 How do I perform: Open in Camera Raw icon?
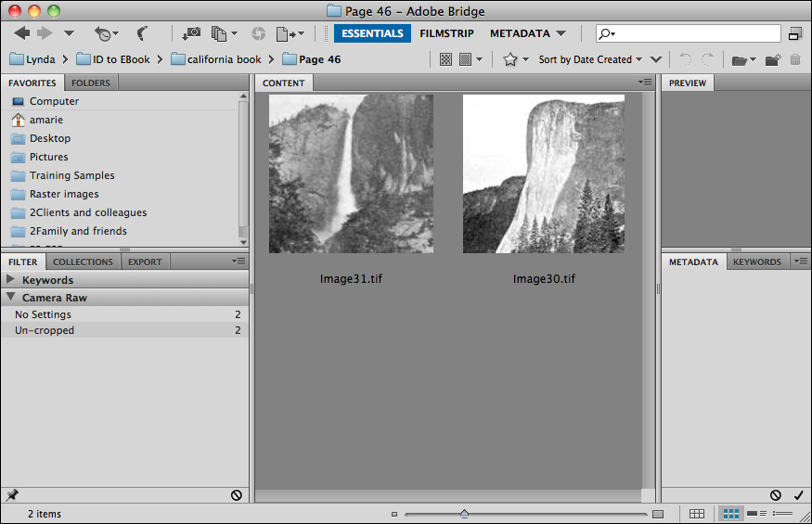click(258, 33)
